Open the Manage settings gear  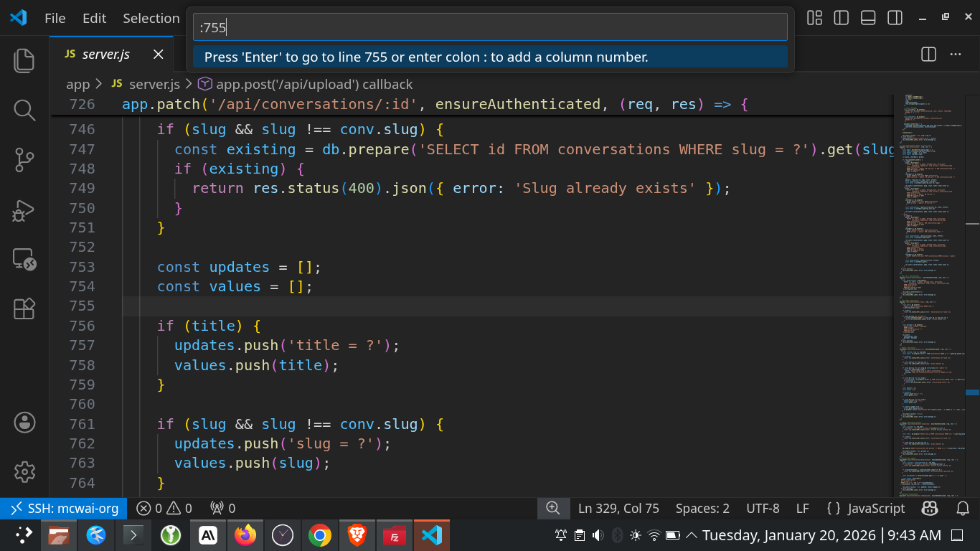(x=24, y=471)
